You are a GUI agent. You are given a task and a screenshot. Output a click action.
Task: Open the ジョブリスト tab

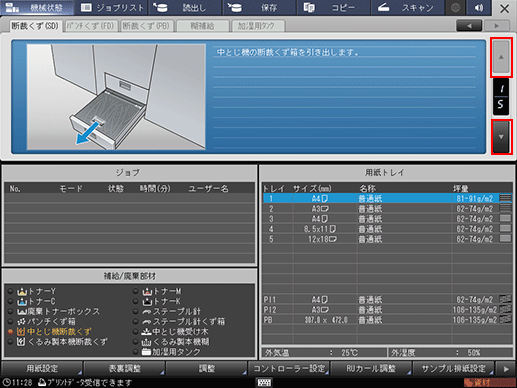tap(112, 8)
